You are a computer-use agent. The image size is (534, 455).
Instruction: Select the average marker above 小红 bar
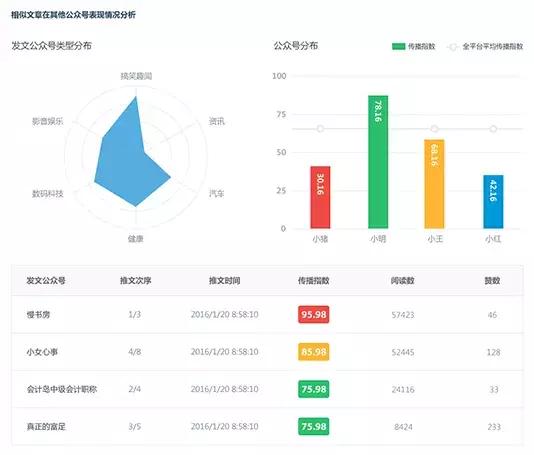point(493,129)
